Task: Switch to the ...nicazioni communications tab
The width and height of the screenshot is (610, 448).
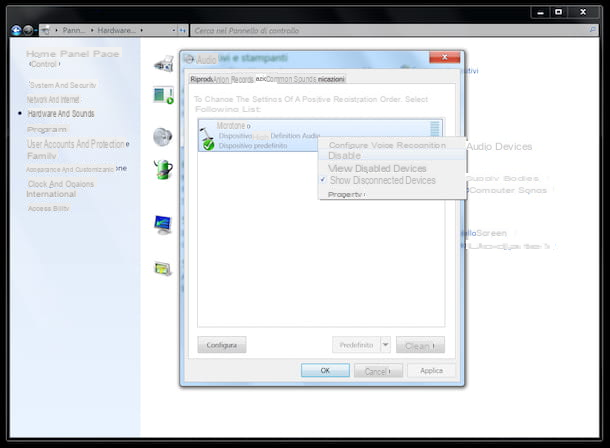Action: click(331, 79)
